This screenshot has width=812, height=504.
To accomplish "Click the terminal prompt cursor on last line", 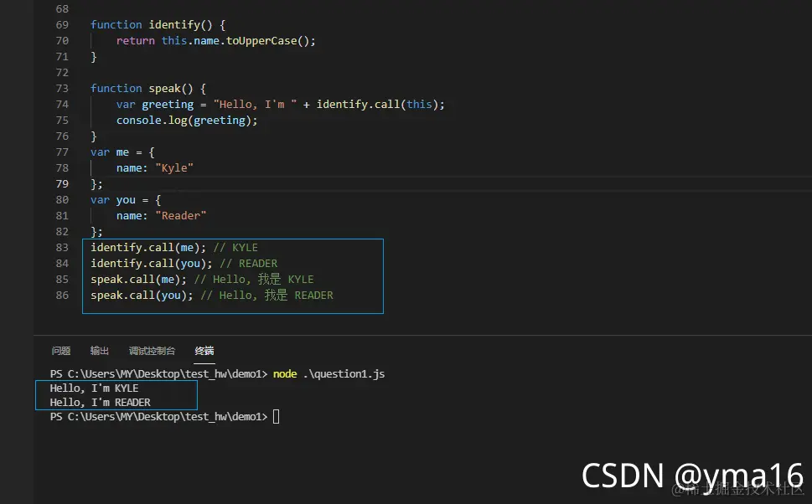I will point(276,417).
